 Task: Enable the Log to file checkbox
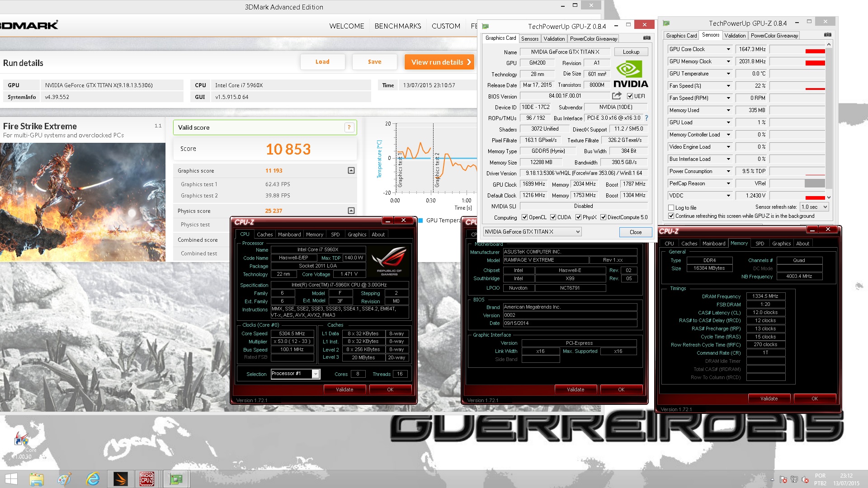pos(671,208)
